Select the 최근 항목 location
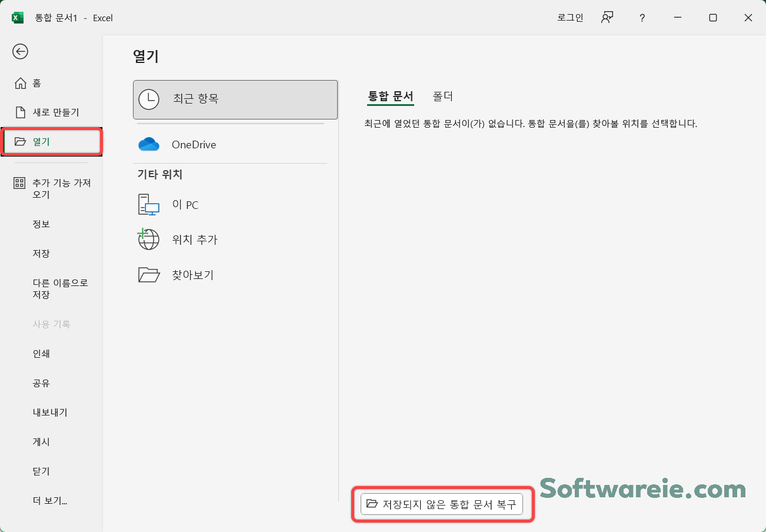 click(235, 99)
